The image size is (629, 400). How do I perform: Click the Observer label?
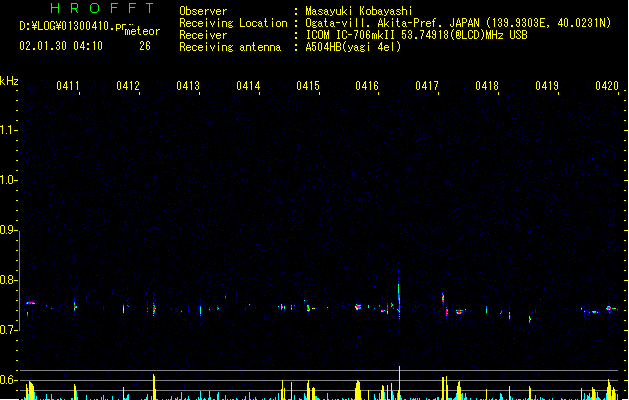coord(203,11)
